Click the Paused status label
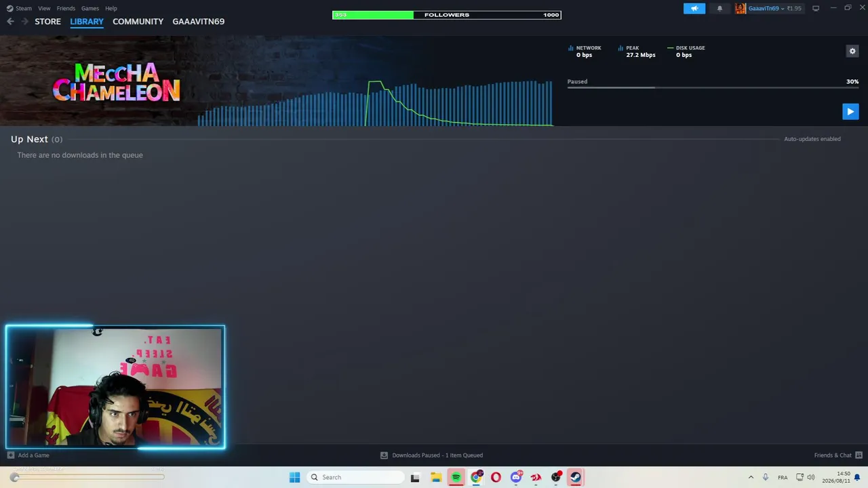Viewport: 868px width, 488px height. [x=577, y=81]
